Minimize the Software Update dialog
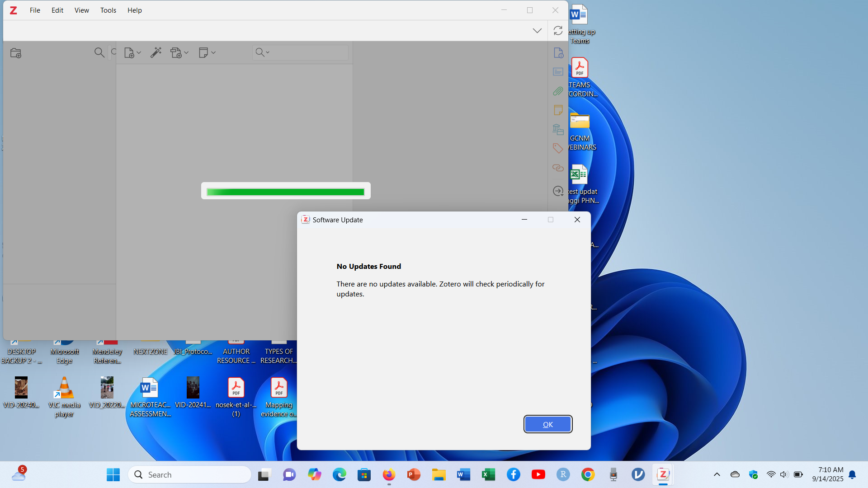868x488 pixels. pyautogui.click(x=524, y=220)
